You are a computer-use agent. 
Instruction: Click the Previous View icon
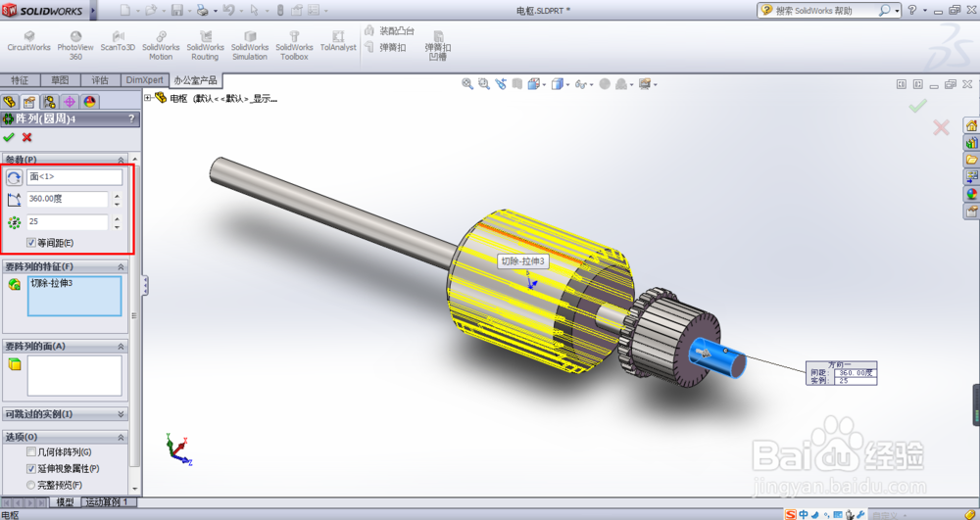point(501,83)
